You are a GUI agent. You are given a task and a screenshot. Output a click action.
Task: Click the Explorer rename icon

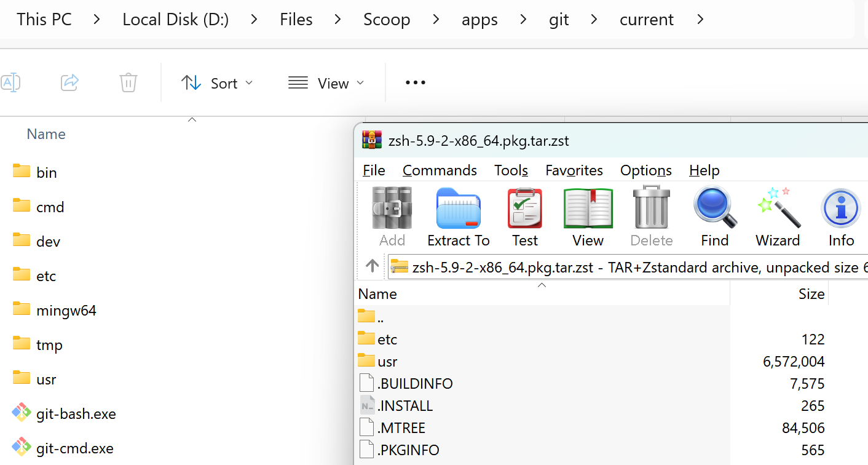point(10,82)
